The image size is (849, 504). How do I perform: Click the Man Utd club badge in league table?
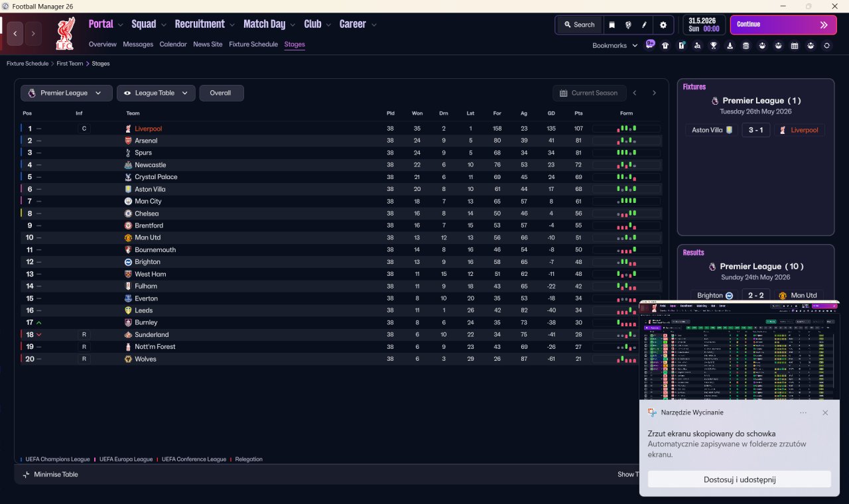pos(129,237)
